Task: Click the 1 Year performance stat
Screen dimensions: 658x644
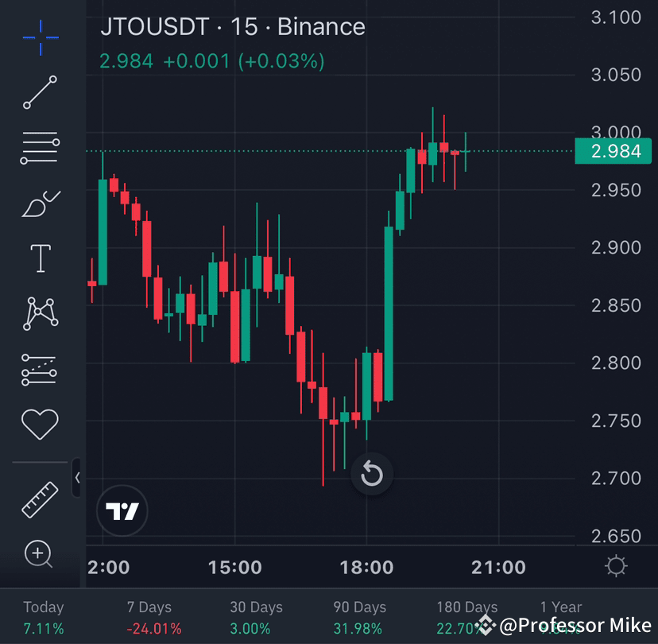Action: pyautogui.click(x=560, y=607)
